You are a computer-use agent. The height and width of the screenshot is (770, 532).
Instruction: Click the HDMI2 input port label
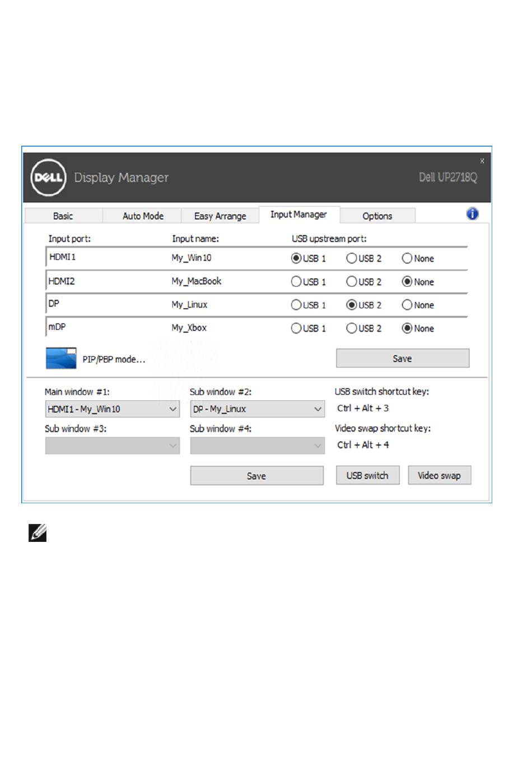(x=62, y=281)
